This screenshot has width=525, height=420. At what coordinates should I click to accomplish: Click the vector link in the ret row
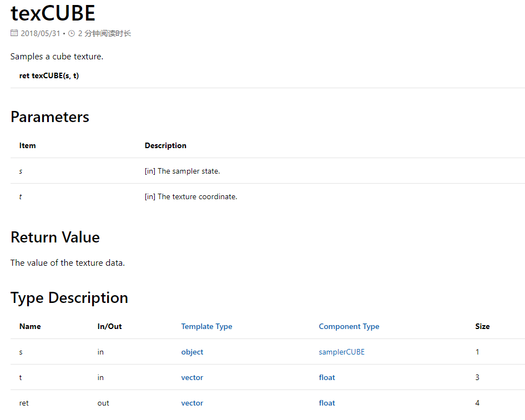coord(192,403)
